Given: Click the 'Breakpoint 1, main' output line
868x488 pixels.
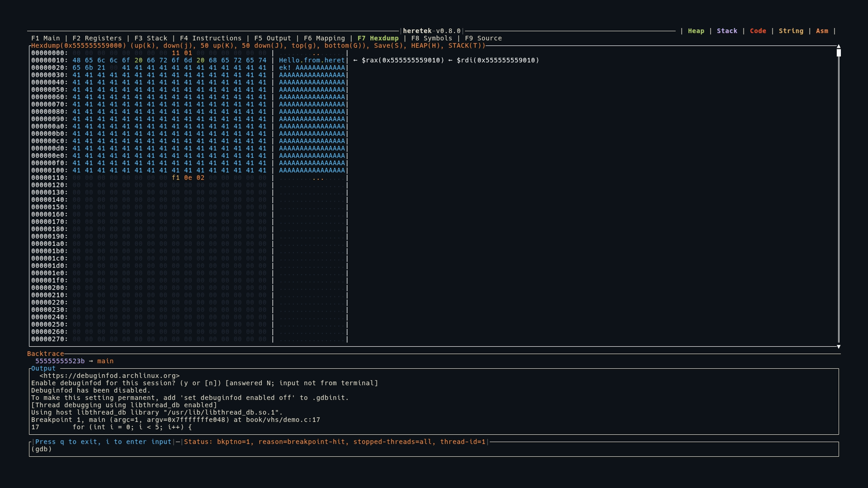Looking at the screenshot, I should coord(175,420).
